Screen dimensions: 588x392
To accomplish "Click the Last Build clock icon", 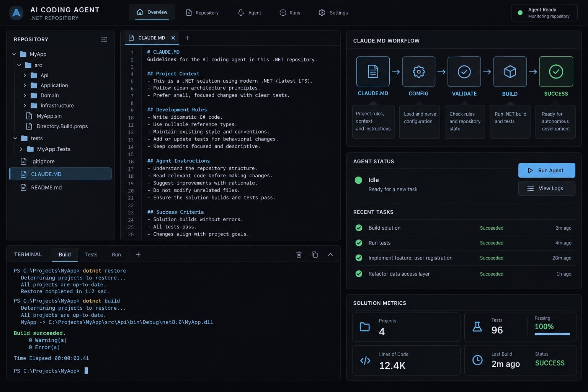I will click(477, 360).
